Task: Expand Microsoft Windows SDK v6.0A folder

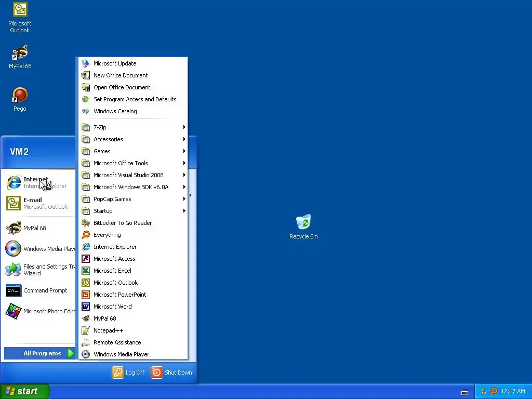Action: point(133,187)
